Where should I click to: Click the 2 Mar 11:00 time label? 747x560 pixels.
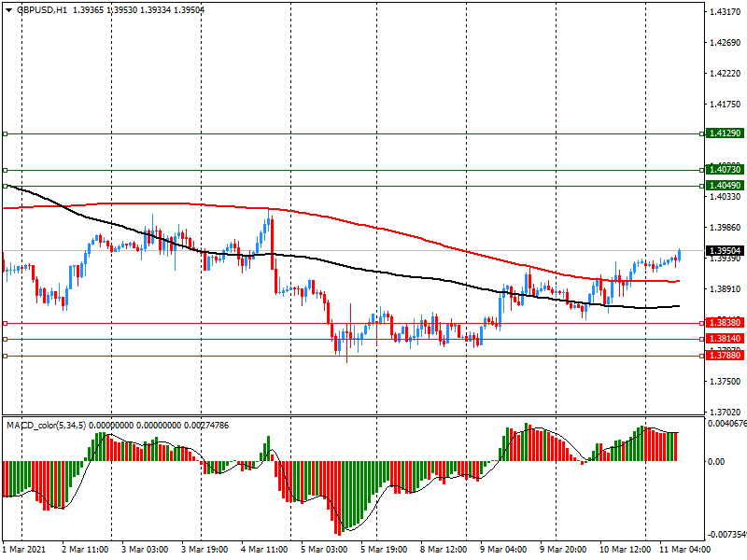point(85,549)
